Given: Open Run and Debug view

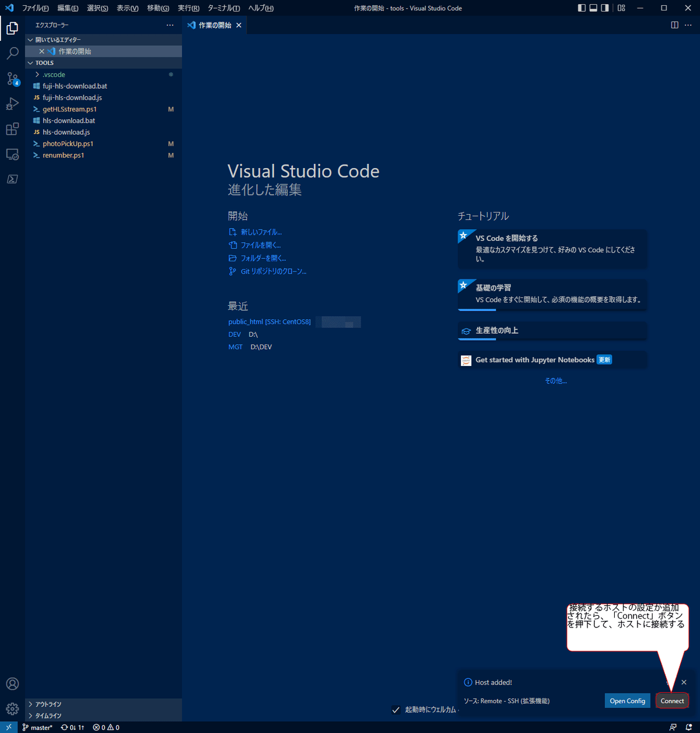Looking at the screenshot, I should pos(12,104).
